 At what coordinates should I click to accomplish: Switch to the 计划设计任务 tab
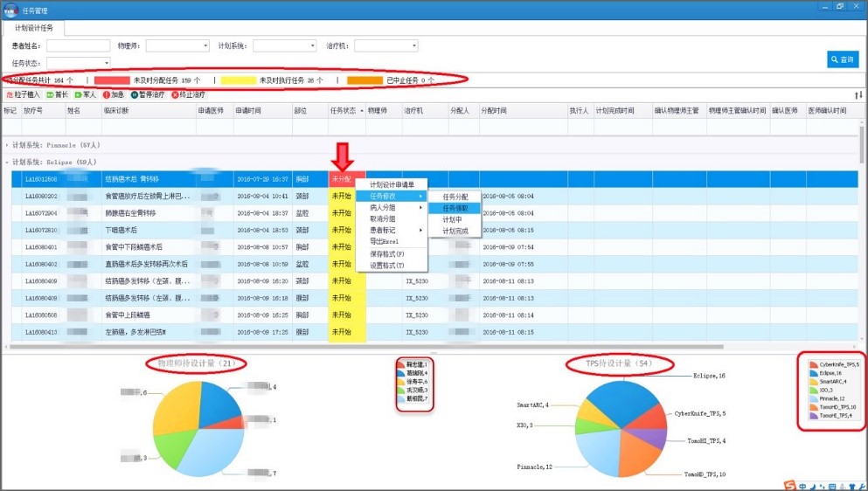tap(39, 28)
